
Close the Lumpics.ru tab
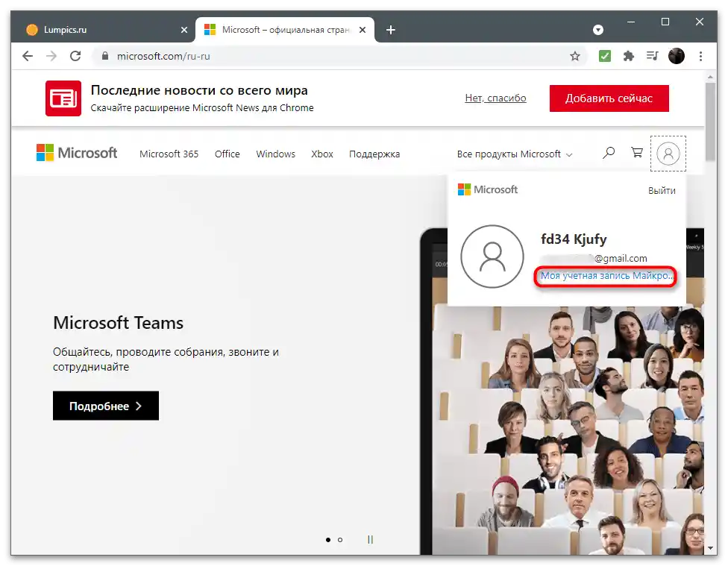click(x=184, y=30)
